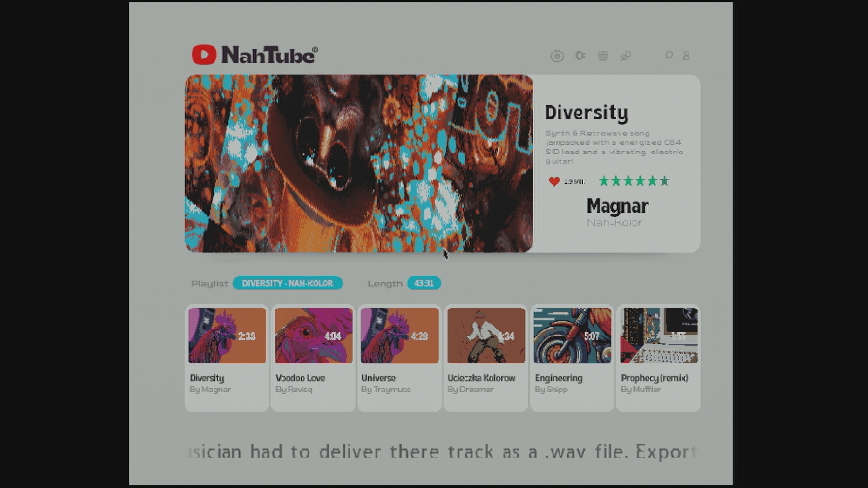Click the scrolling text at the bottom
The image size is (868, 488).
443,452
